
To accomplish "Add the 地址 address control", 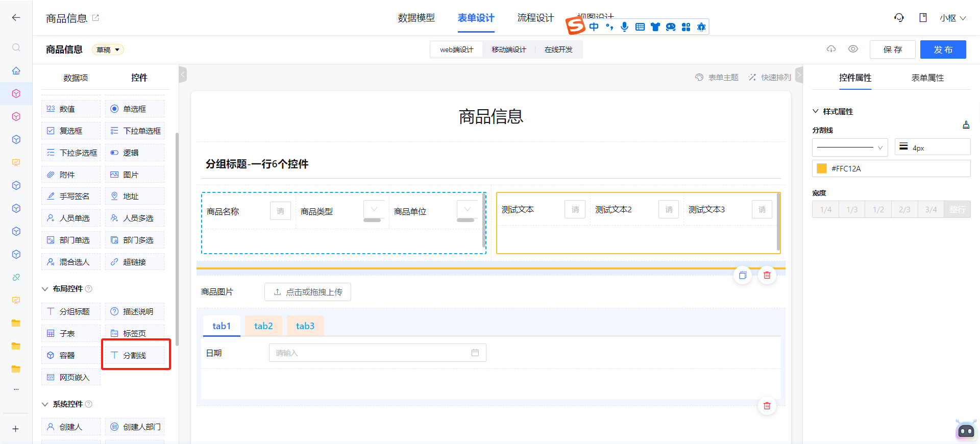I will pos(135,196).
